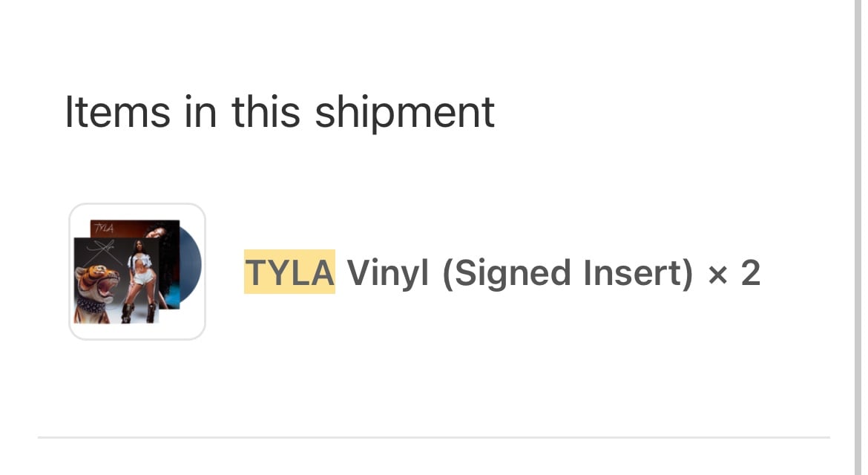Click the word 'Items' in the heading
Screen dimensions: 868x475
(x=117, y=112)
